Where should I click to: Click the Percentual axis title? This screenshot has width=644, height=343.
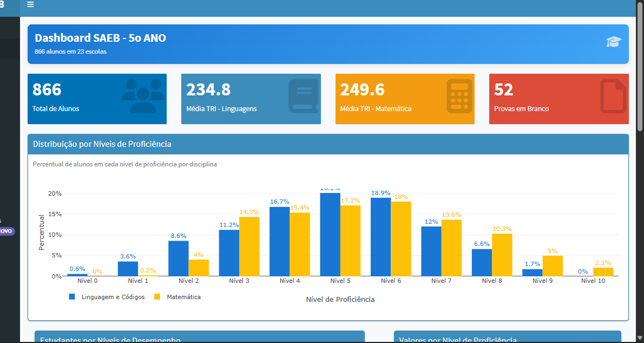[42, 233]
